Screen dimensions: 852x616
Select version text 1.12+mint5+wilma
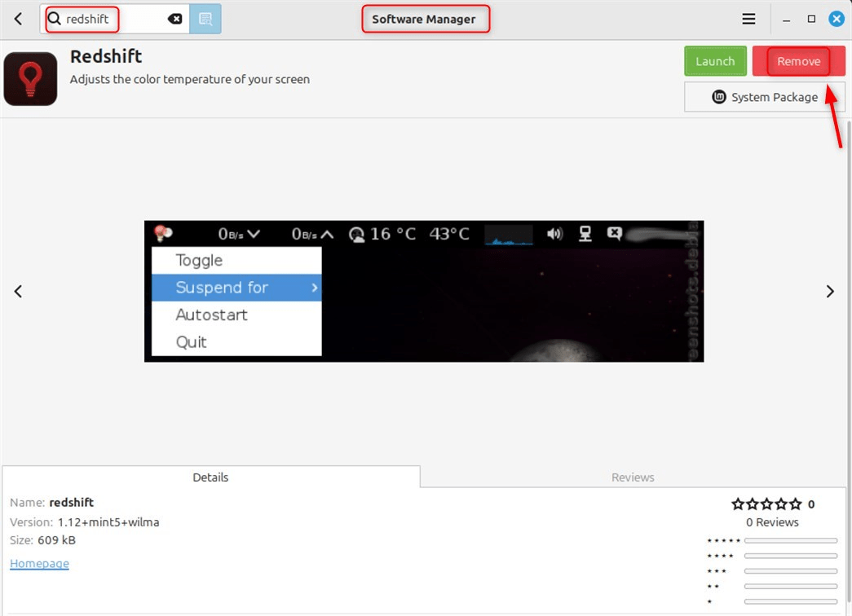108,522
